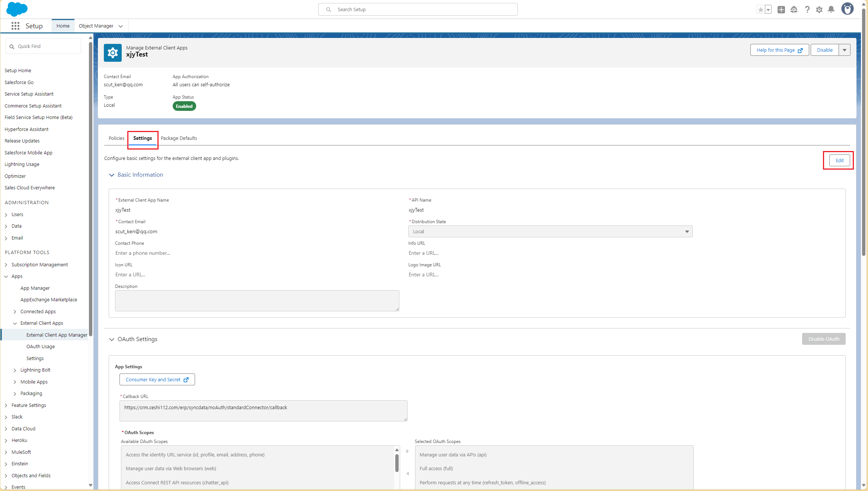Open the Help question mark icon
868x491 pixels.
click(807, 10)
